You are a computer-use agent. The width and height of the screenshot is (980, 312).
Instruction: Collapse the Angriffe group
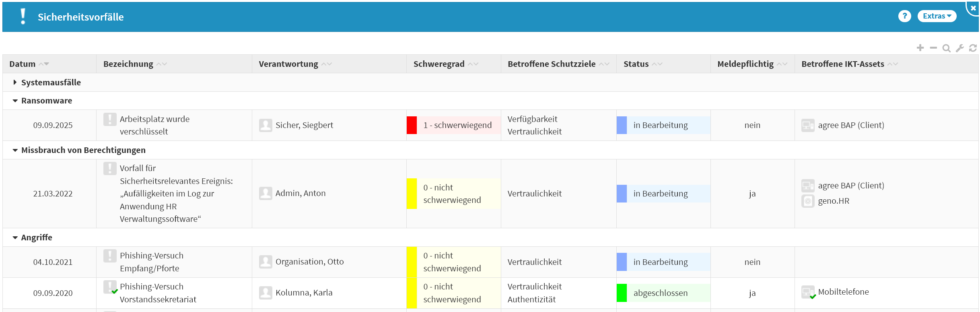point(15,238)
